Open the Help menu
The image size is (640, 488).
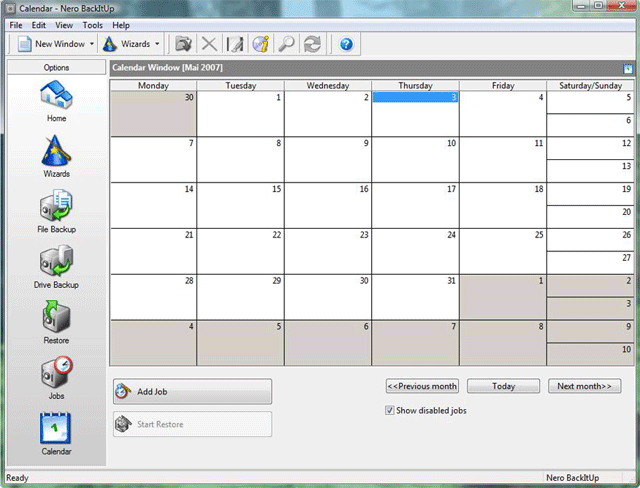point(121,25)
